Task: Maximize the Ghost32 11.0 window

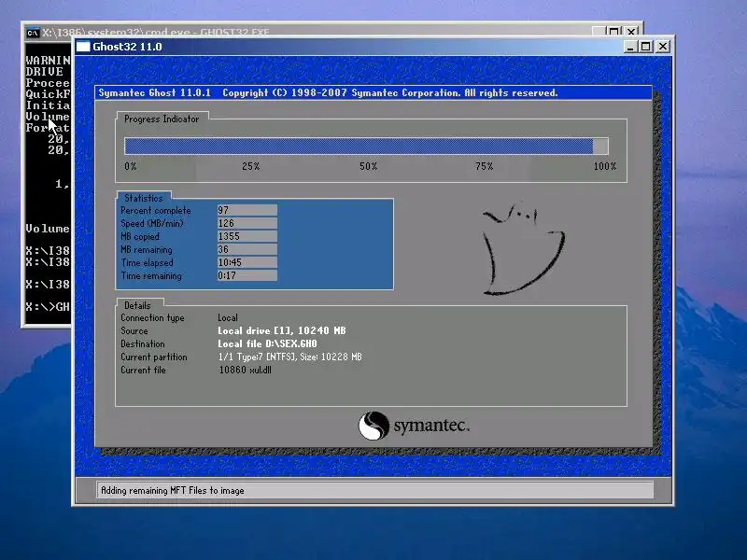Action: tap(646, 47)
